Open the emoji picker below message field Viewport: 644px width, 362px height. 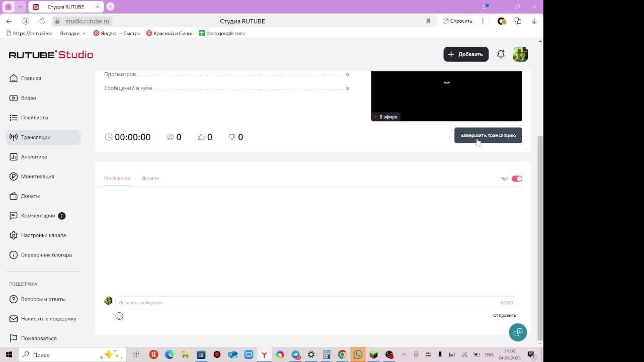click(119, 316)
